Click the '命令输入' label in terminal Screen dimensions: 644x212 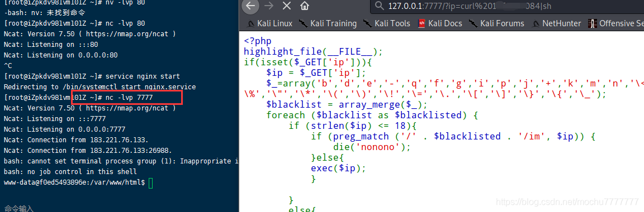18,209
